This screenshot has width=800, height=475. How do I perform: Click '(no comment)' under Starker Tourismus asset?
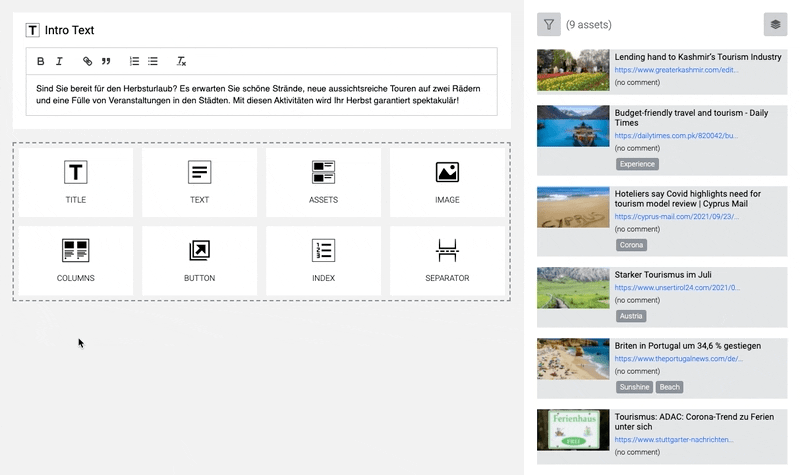[637, 300]
